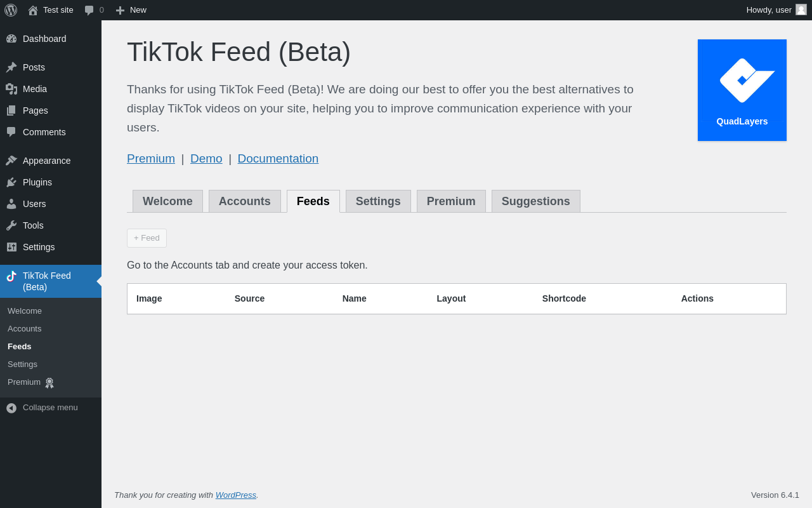Open the Demo link
Viewport: 812px width, 508px height.
tap(206, 159)
